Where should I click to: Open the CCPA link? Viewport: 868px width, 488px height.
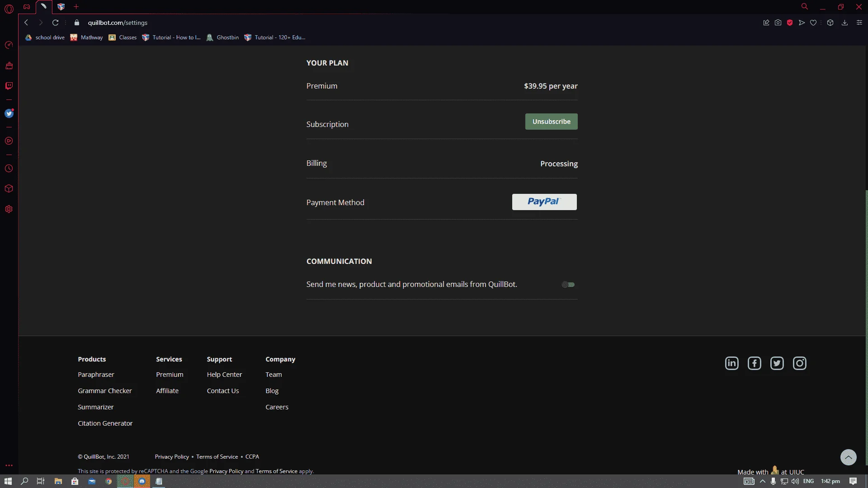pos(252,457)
